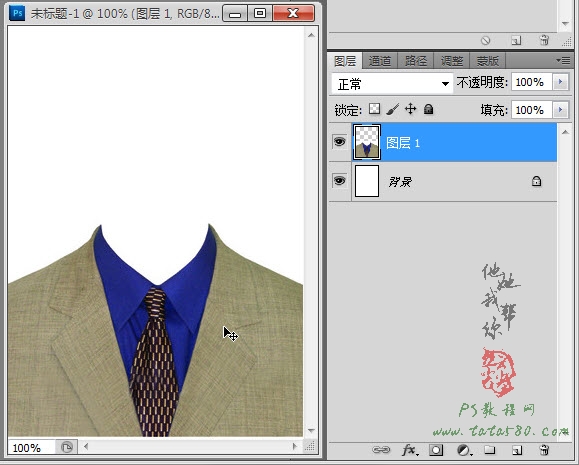Select the 背景 layer name

pos(400,181)
